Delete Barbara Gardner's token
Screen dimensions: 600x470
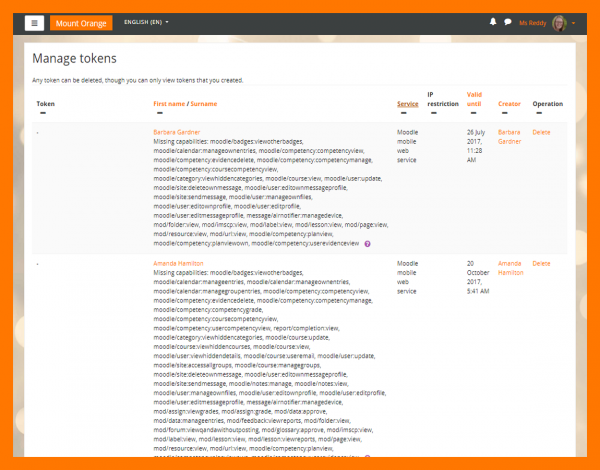coord(541,131)
